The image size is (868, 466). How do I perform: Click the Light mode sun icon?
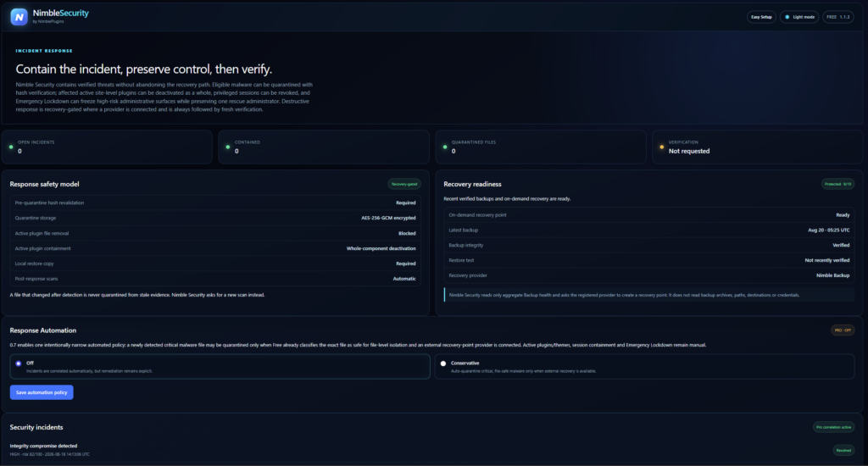(x=787, y=17)
